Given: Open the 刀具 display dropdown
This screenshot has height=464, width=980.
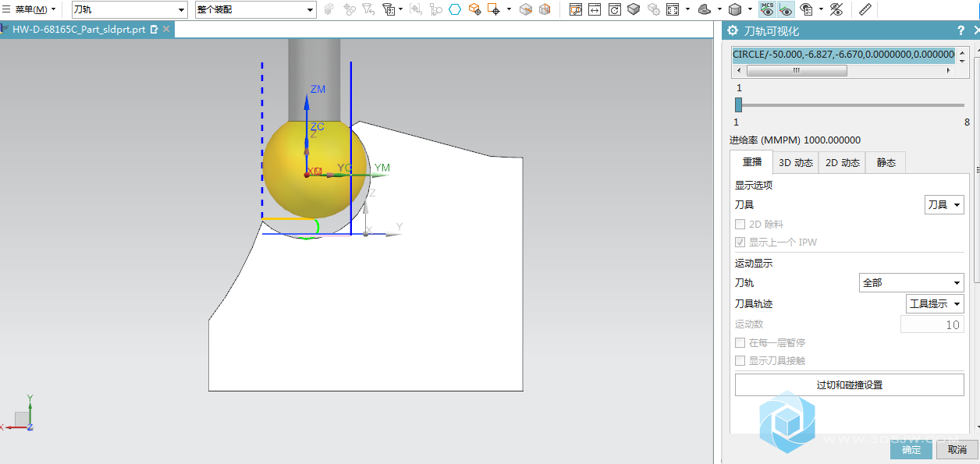Looking at the screenshot, I should pyautogui.click(x=944, y=205).
